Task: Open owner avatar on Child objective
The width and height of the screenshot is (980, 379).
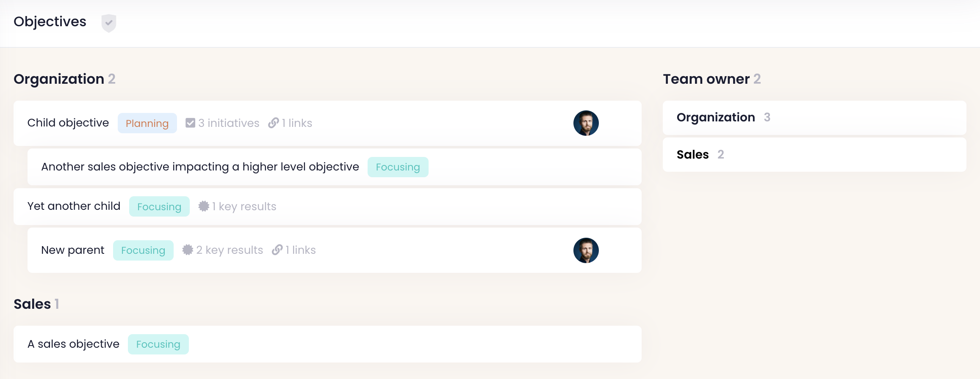Action: [586, 123]
